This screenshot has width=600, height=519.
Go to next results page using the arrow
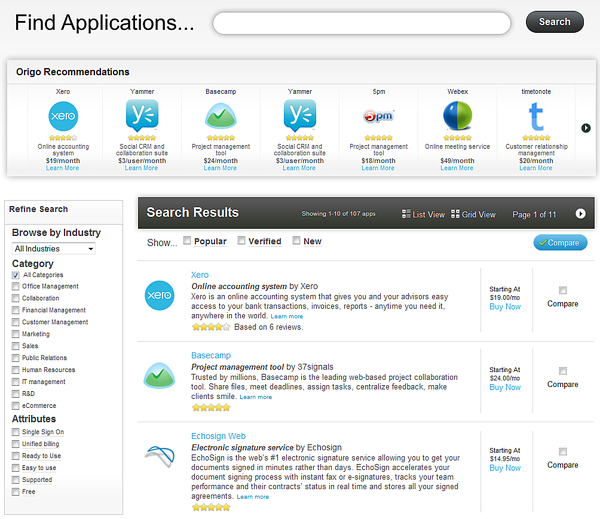point(580,214)
